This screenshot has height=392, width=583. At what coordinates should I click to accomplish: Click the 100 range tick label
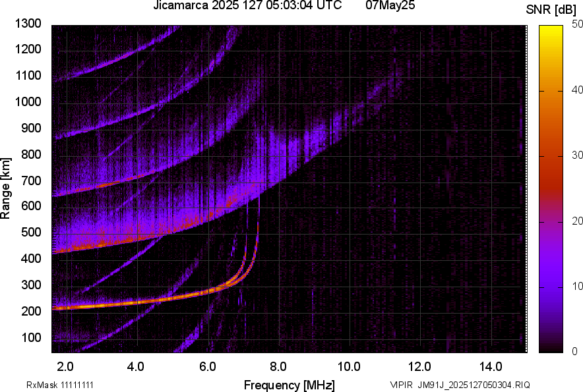[31, 337]
